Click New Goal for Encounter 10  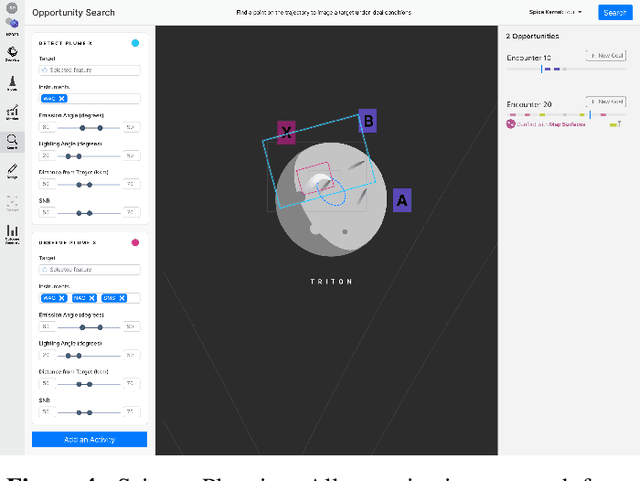(x=606, y=56)
